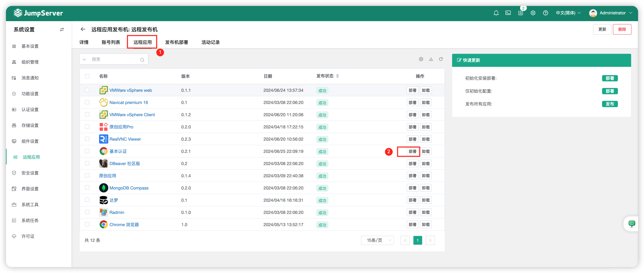
Task: Click the 更新 button at top right
Action: click(603, 29)
